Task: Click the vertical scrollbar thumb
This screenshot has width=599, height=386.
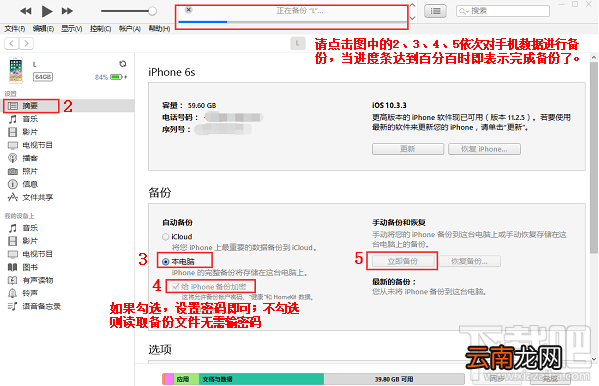Action: point(594,157)
